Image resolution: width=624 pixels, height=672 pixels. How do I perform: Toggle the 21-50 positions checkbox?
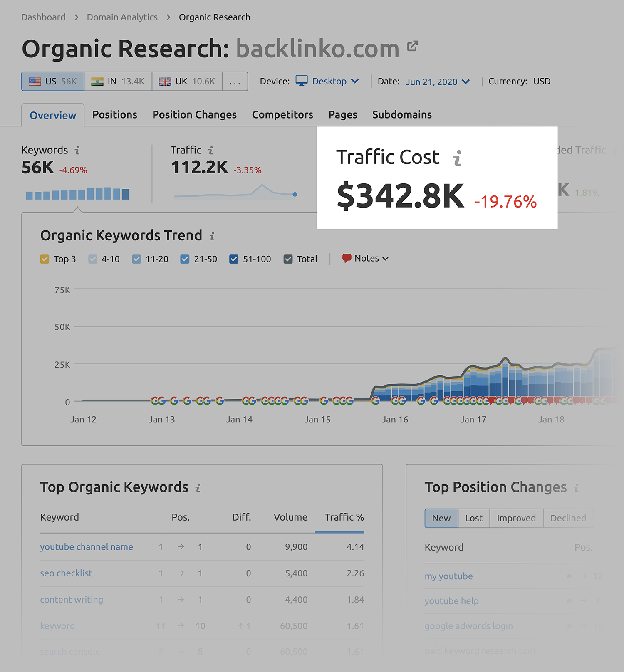(x=185, y=259)
